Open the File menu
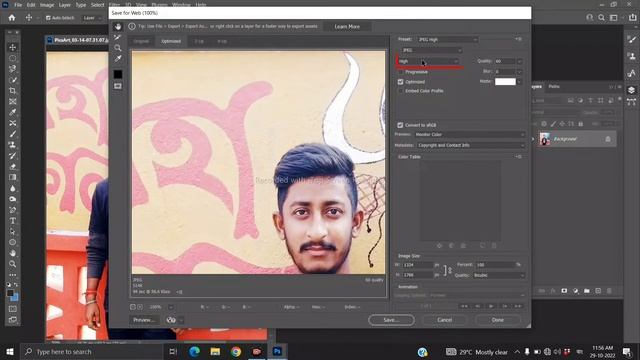This screenshot has height=360, width=640. coord(18,5)
